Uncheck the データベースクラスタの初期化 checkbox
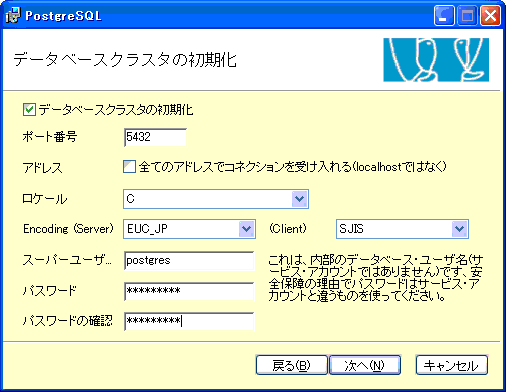This screenshot has height=392, width=506. 29,109
